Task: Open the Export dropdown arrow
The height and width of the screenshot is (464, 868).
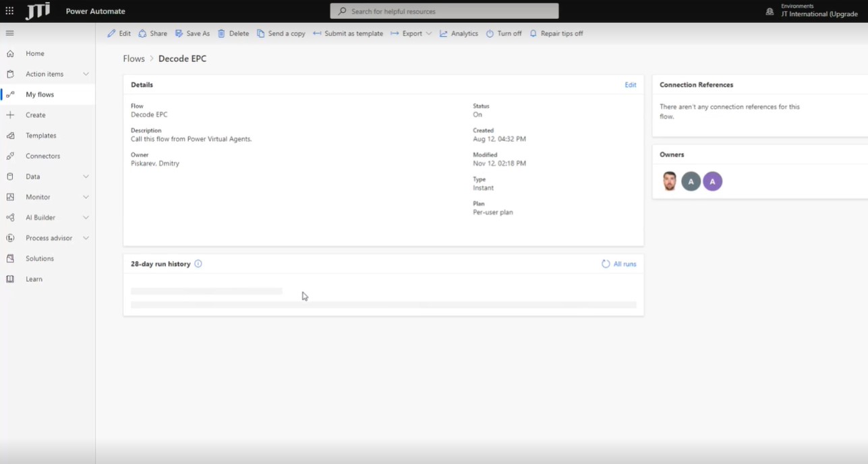Action: 428,33
